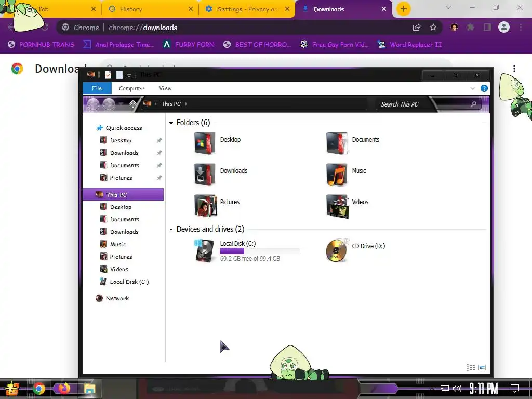This screenshot has width=532, height=399.
Task: Click the Start button on the taskbar
Action: tap(12, 389)
